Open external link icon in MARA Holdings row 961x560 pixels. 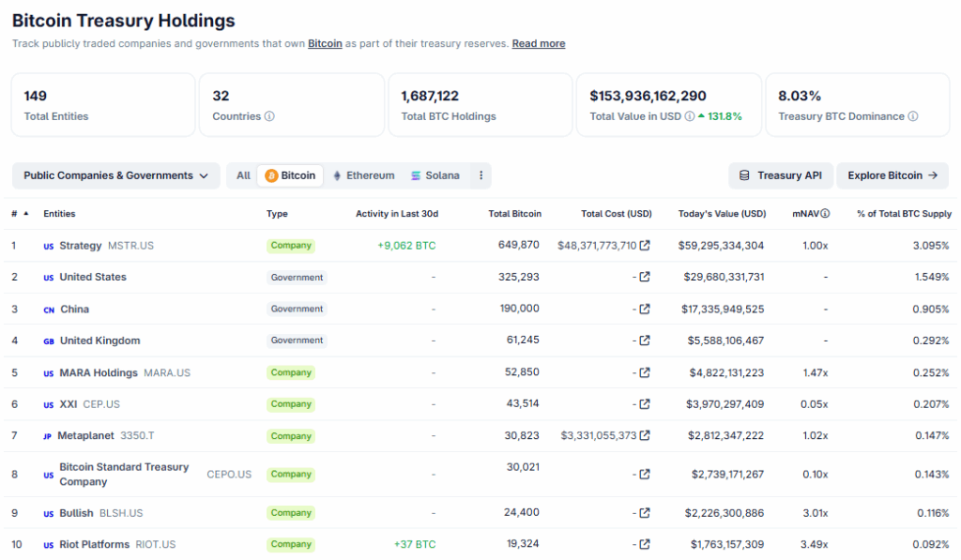tap(645, 372)
